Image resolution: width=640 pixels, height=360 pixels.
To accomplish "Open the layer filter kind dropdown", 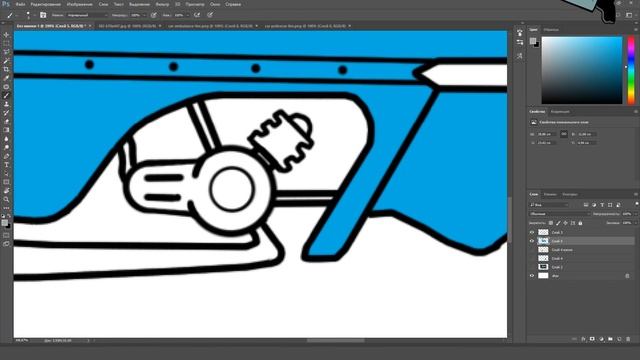I will (x=549, y=205).
